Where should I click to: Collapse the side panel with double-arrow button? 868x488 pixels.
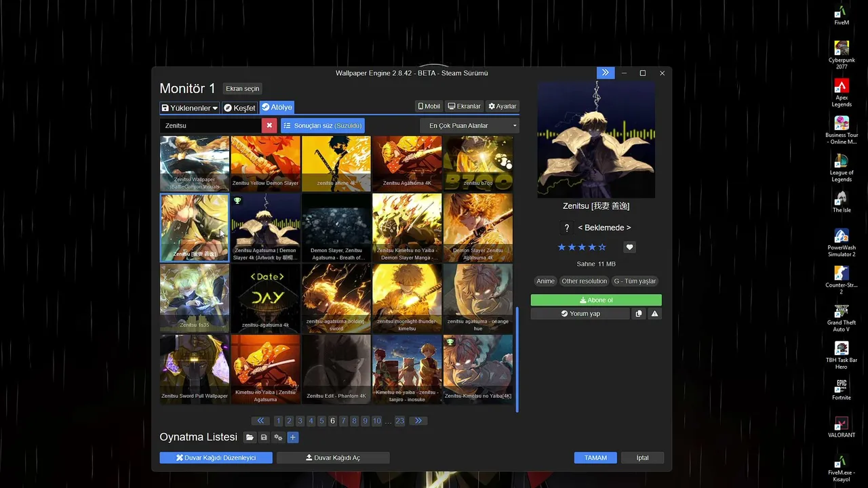pos(605,73)
